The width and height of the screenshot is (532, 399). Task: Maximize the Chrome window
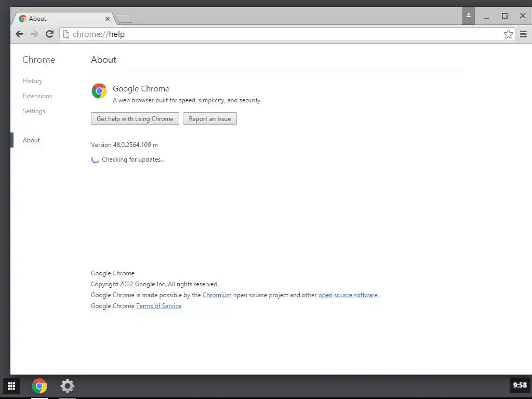click(x=504, y=16)
